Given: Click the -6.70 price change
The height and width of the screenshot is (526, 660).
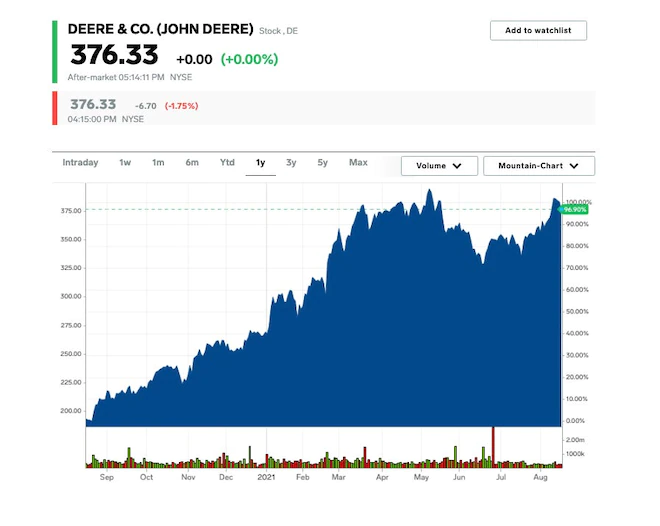Looking at the screenshot, I should (x=146, y=106).
